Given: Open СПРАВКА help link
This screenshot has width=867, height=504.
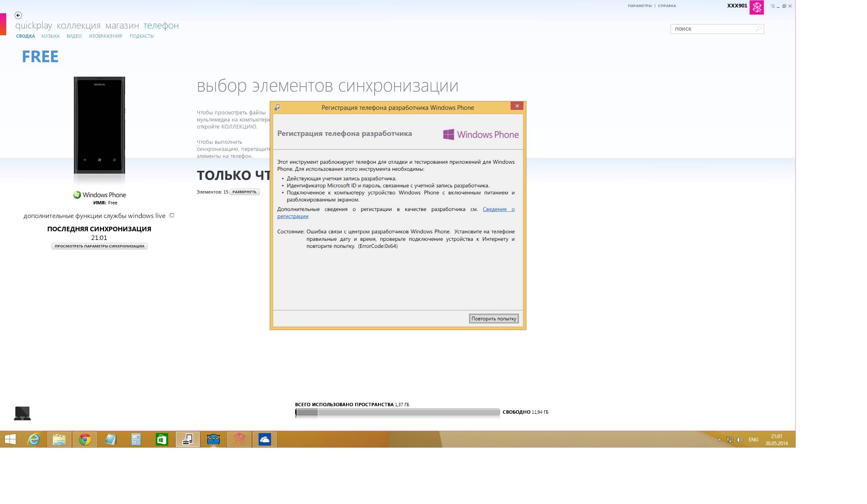Looking at the screenshot, I should coord(667,6).
